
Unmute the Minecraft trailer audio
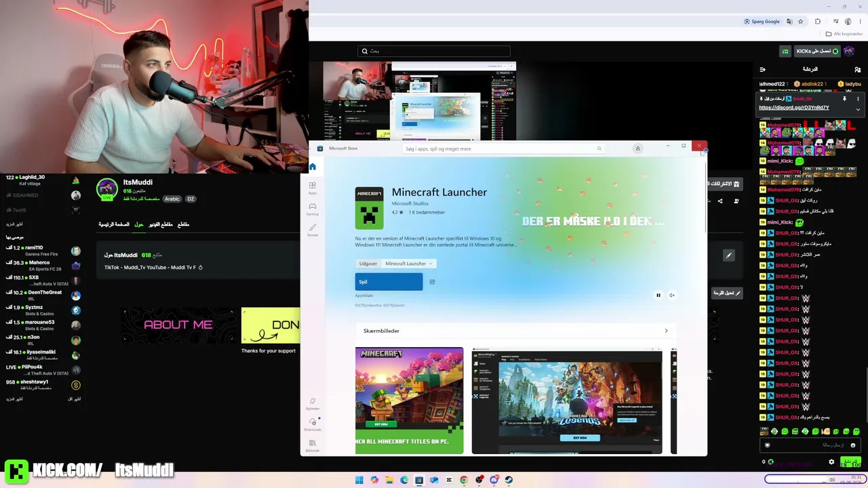click(672, 296)
